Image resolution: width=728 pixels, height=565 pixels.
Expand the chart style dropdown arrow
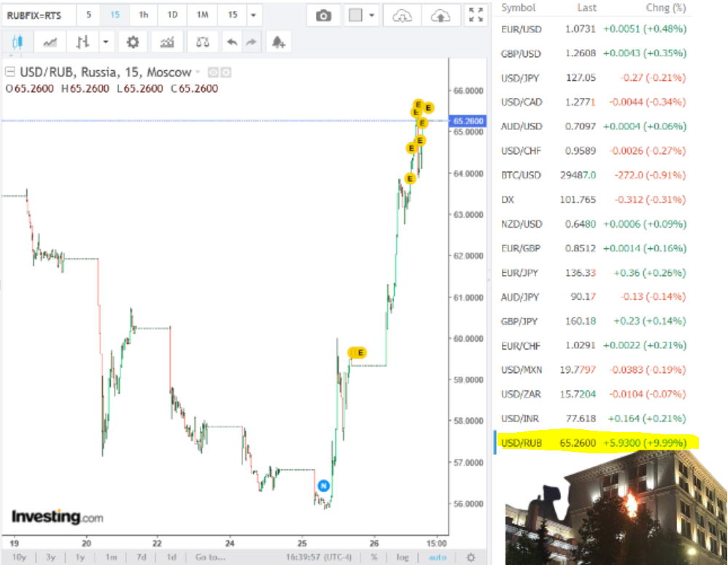[106, 42]
